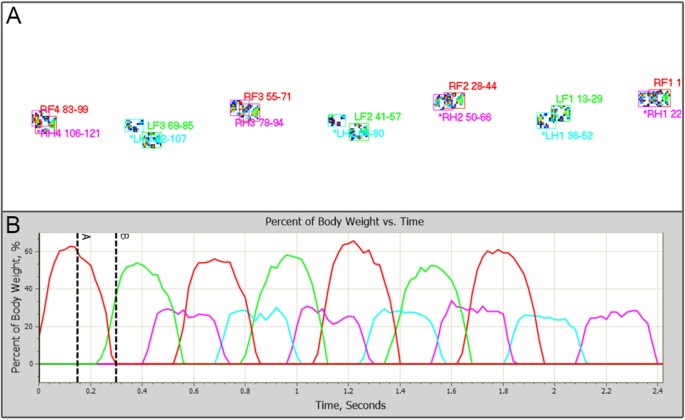Click the 1.2 tick on time axis
Viewport: 685px width, 420px height.
pyautogui.click(x=348, y=392)
